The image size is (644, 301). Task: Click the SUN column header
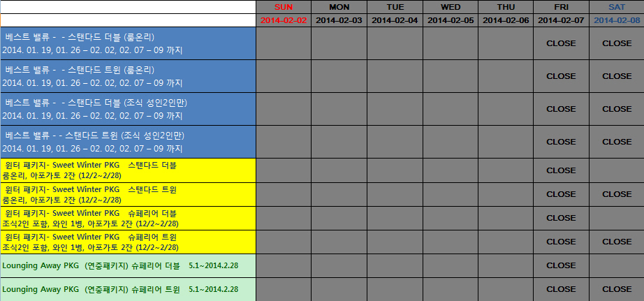(x=284, y=7)
